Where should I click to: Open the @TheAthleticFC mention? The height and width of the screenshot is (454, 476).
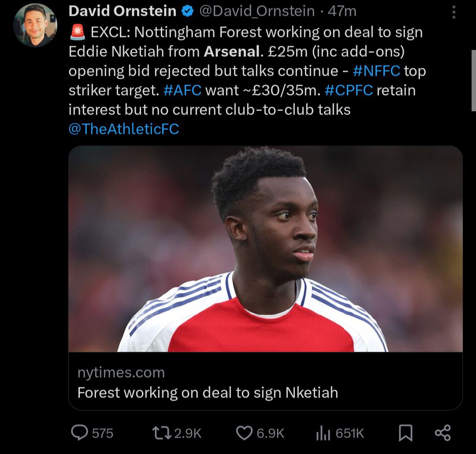coord(124,128)
